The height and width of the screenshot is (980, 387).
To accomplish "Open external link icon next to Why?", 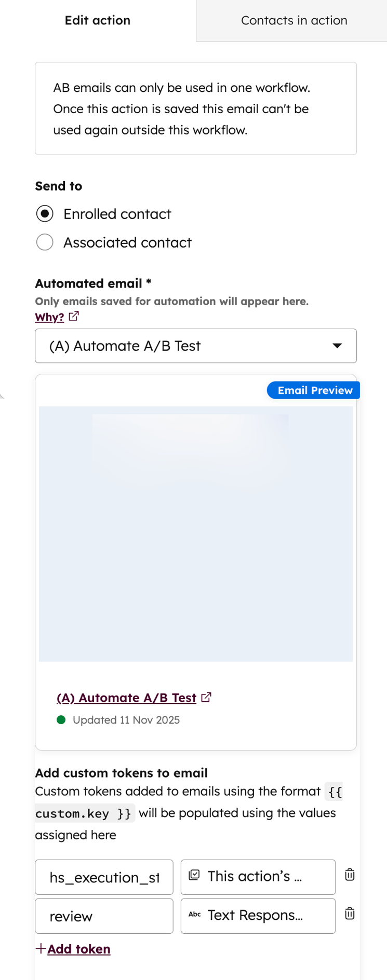I will pyautogui.click(x=74, y=316).
